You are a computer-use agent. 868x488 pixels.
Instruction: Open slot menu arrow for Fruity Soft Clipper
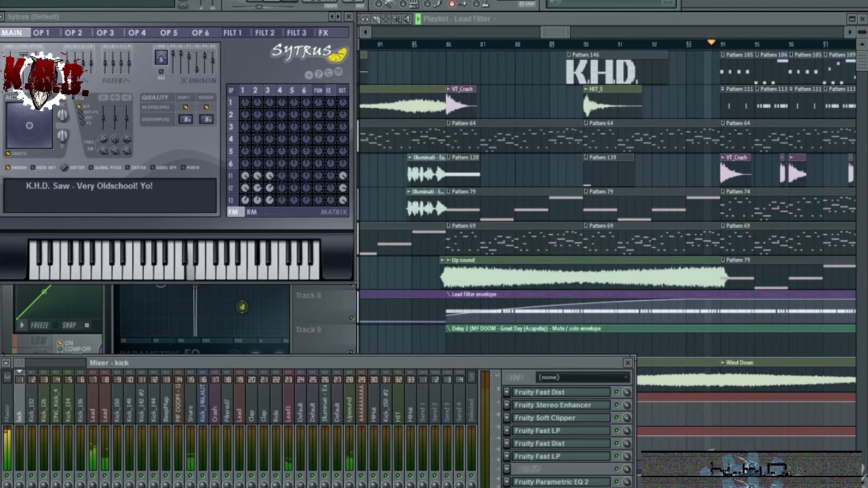tap(507, 418)
